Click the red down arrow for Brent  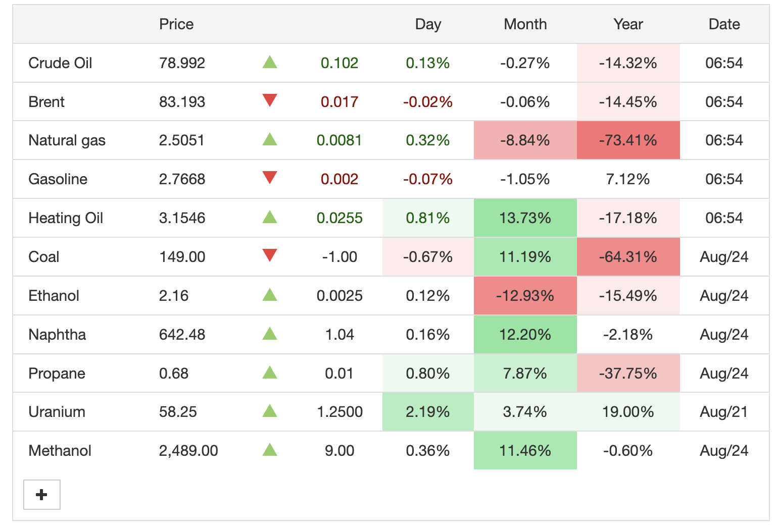[270, 100]
